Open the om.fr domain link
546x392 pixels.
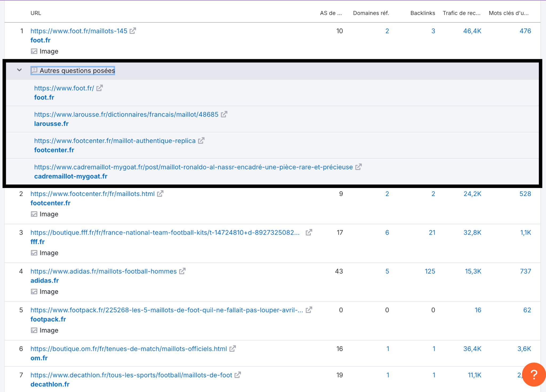39,358
